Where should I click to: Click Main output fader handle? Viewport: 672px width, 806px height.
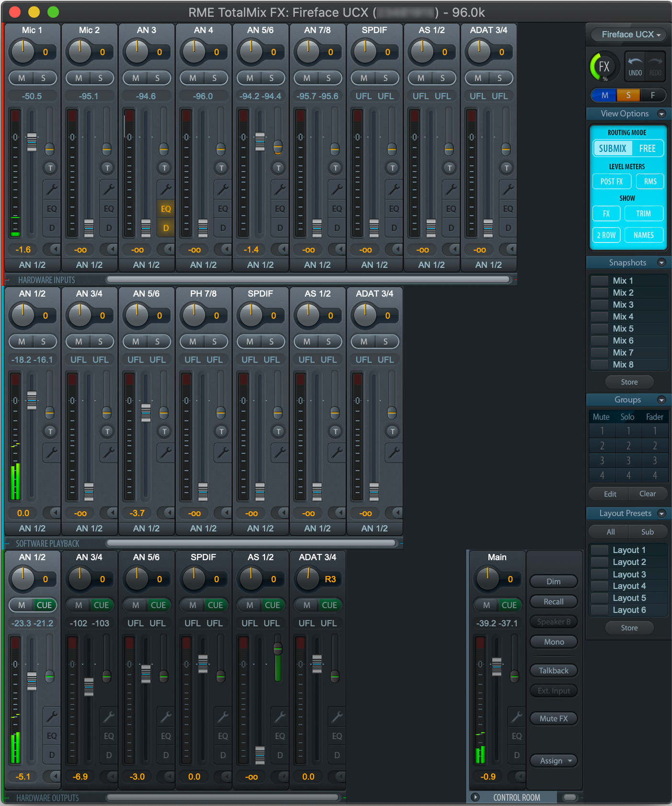[x=497, y=667]
